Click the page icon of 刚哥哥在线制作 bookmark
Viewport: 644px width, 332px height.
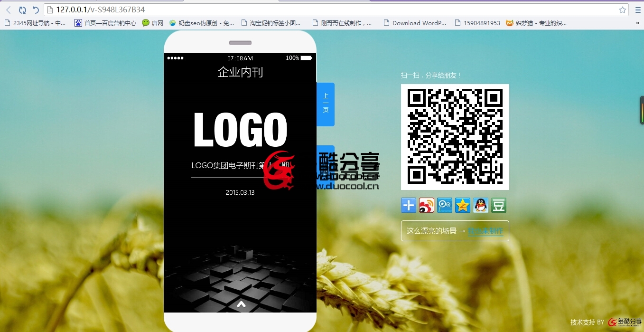316,23
